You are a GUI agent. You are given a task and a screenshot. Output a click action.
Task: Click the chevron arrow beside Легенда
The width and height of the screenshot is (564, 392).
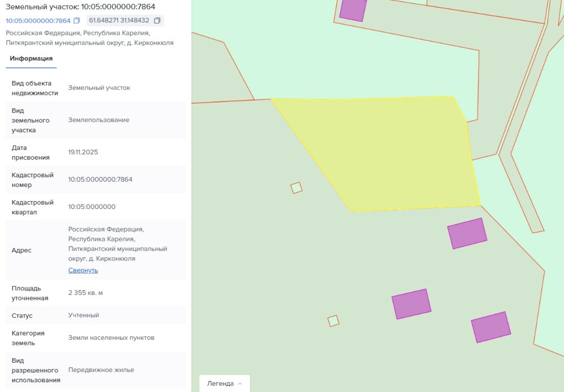click(x=240, y=383)
